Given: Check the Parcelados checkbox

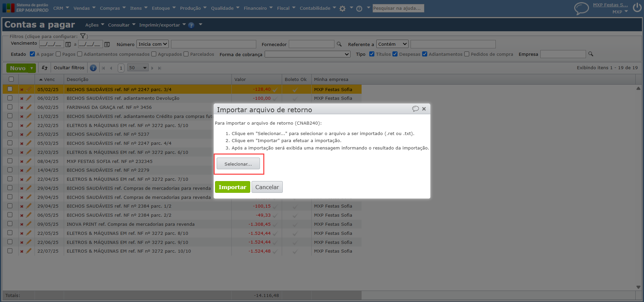Looking at the screenshot, I should (x=186, y=54).
